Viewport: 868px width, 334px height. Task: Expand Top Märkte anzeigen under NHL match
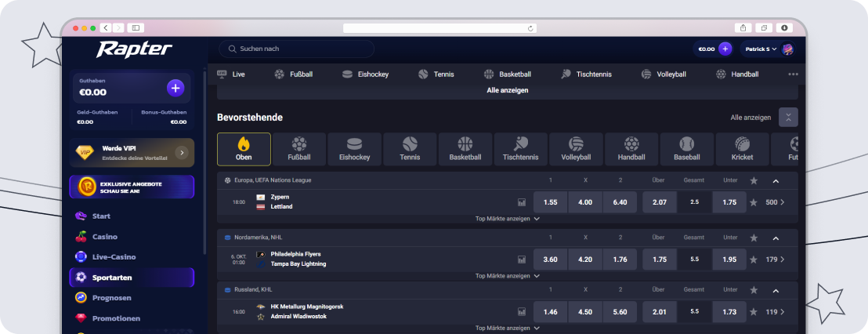pyautogui.click(x=508, y=276)
